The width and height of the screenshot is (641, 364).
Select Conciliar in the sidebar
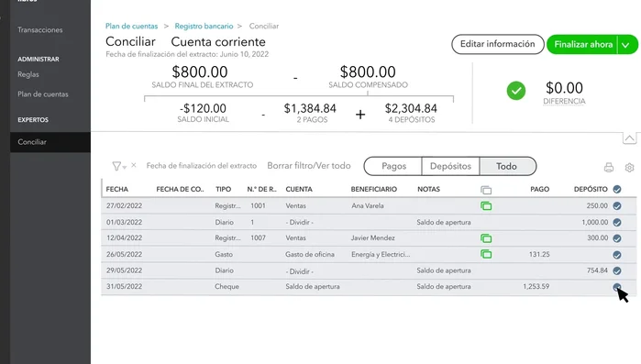coord(50,142)
